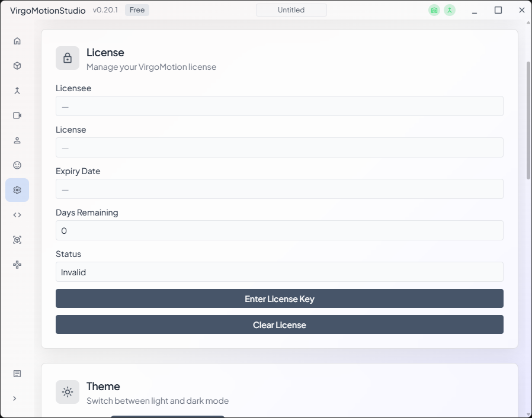The height and width of the screenshot is (418, 532).
Task: Click the green building status indicator
Action: coord(434,10)
